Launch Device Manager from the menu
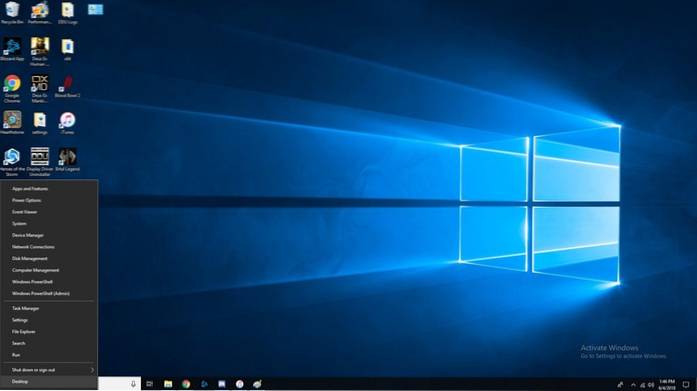Image resolution: width=697 pixels, height=391 pixels. coord(49,235)
